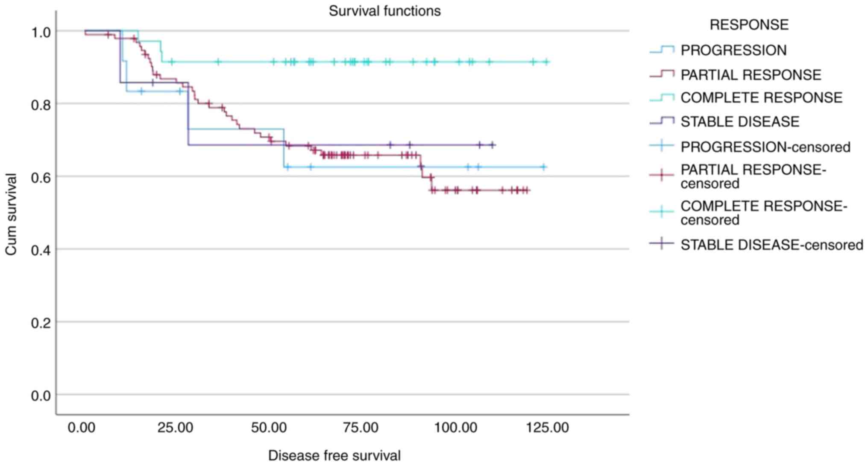Click the PARTIAL RESPONSE-censored legend marker

click(662, 175)
